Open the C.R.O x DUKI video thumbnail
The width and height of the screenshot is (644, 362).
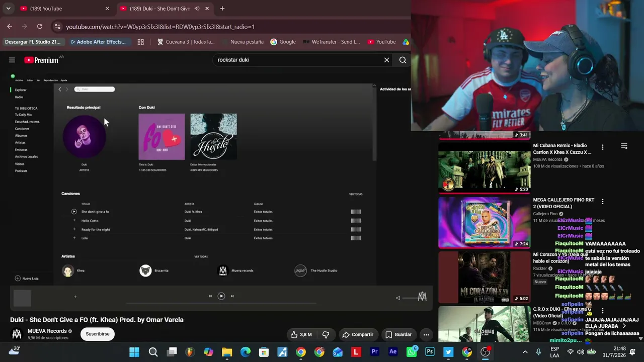point(484,324)
